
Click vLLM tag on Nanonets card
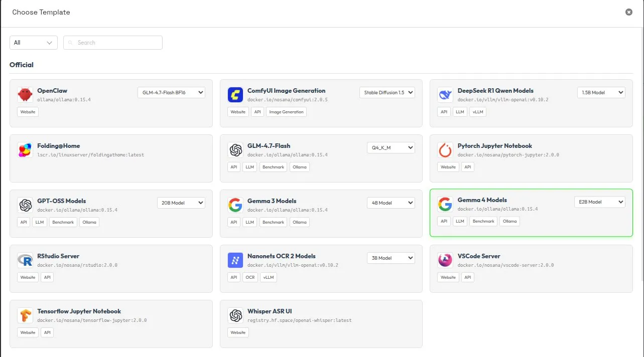point(269,277)
